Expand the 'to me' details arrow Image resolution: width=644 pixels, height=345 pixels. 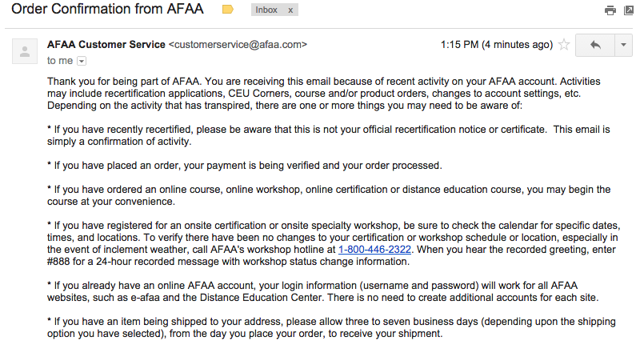tap(82, 60)
